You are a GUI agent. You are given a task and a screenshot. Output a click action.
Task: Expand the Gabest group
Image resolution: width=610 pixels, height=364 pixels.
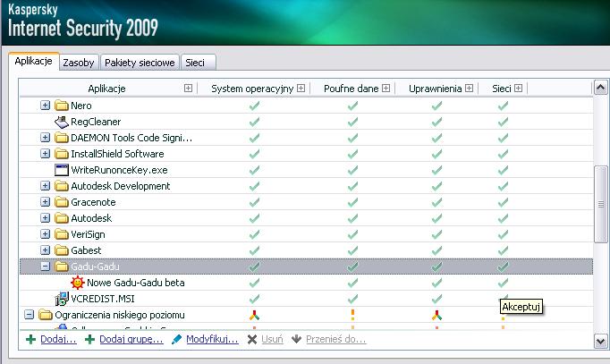point(45,250)
